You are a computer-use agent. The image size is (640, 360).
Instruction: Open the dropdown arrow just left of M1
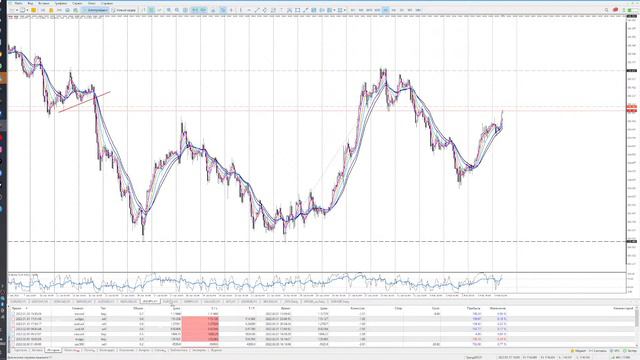click(345, 10)
